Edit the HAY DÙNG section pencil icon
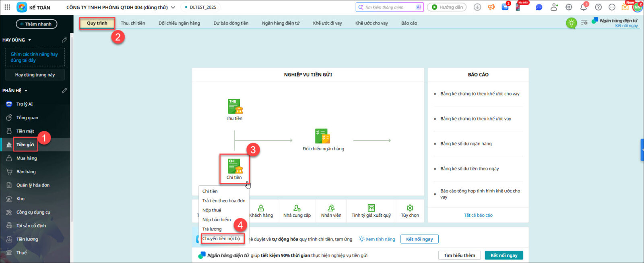 click(64, 40)
